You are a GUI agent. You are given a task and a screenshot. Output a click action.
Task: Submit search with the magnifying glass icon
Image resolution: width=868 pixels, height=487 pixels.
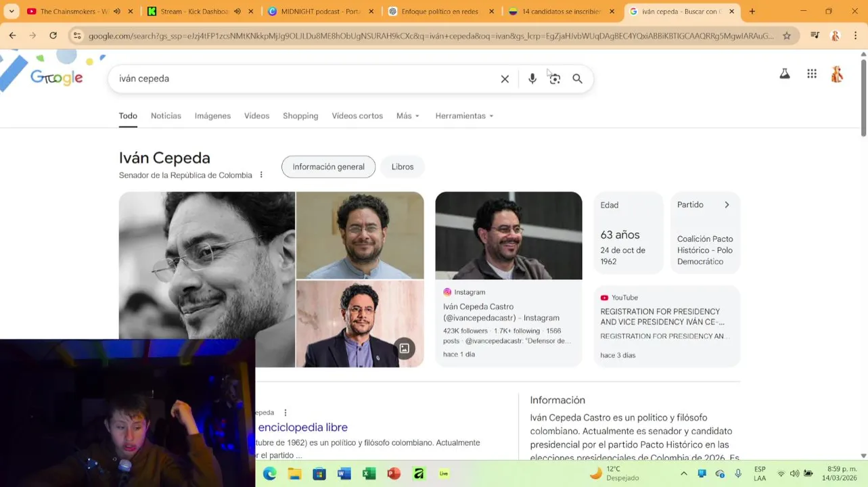577,79
